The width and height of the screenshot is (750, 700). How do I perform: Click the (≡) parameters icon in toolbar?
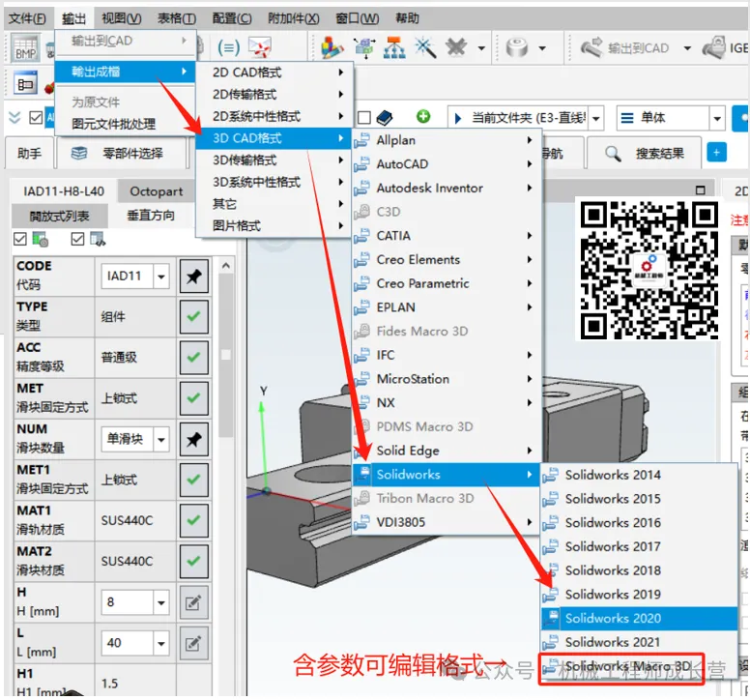229,47
